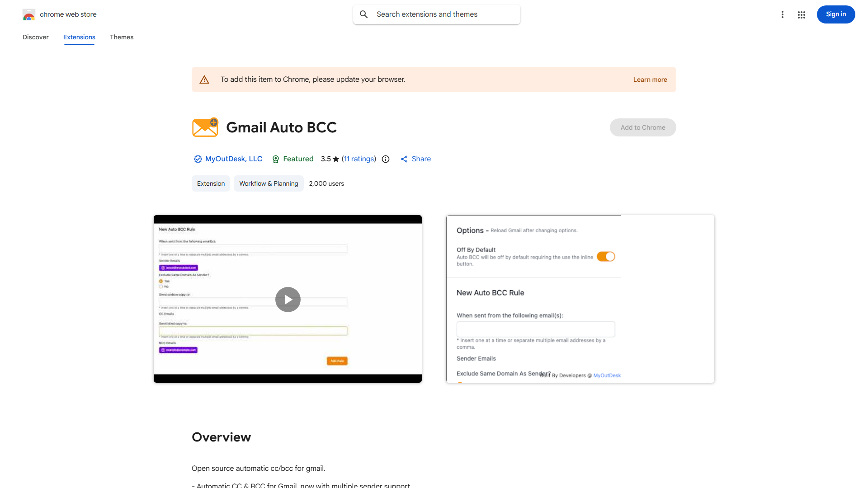Click the search magnifier icon

364,14
